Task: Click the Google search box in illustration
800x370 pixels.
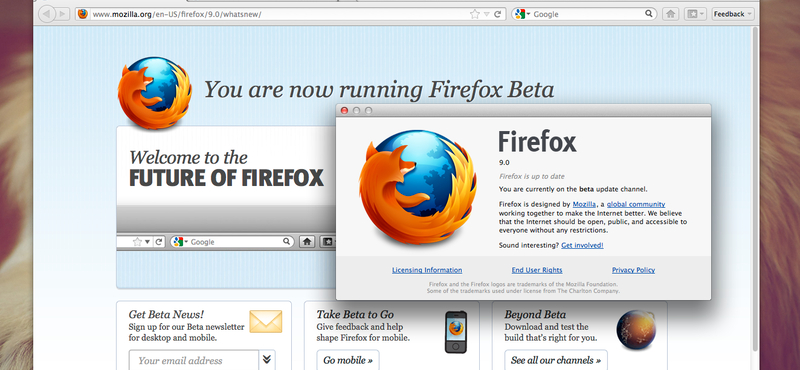Action: click(232, 242)
